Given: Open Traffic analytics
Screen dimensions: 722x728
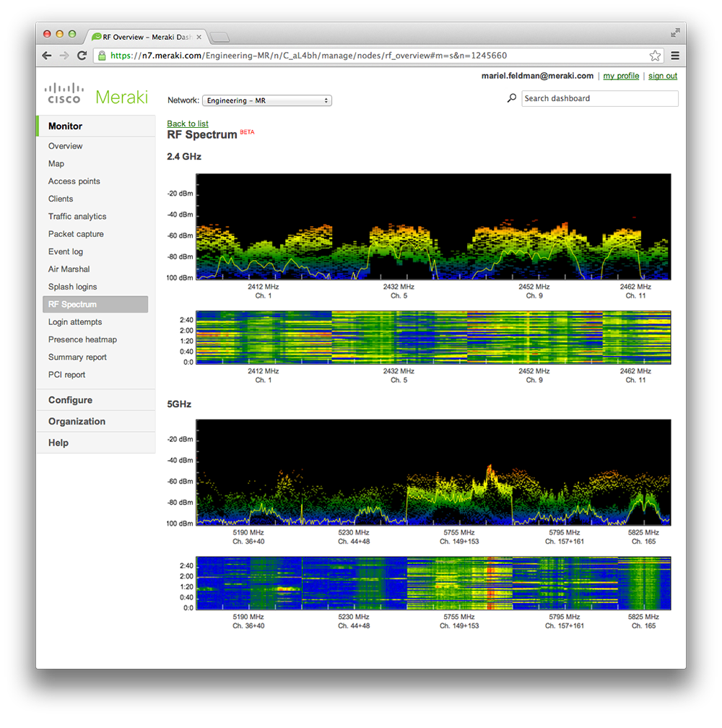Looking at the screenshot, I should 77,217.
